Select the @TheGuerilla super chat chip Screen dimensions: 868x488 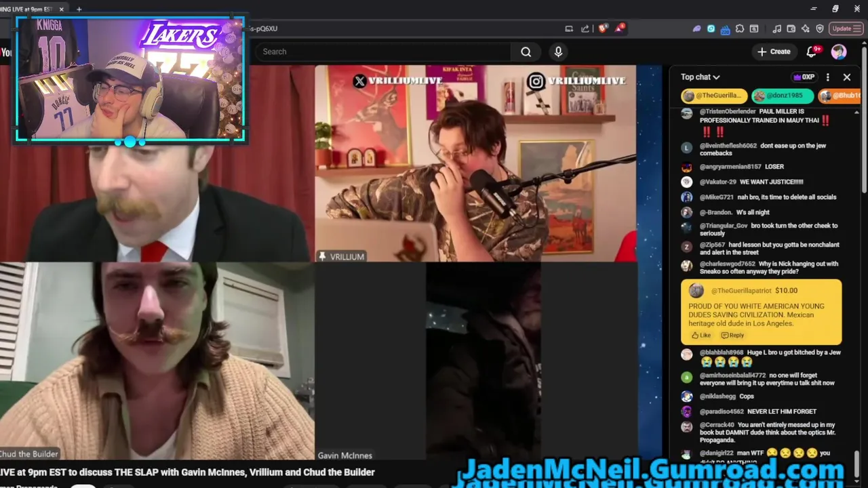coord(714,96)
